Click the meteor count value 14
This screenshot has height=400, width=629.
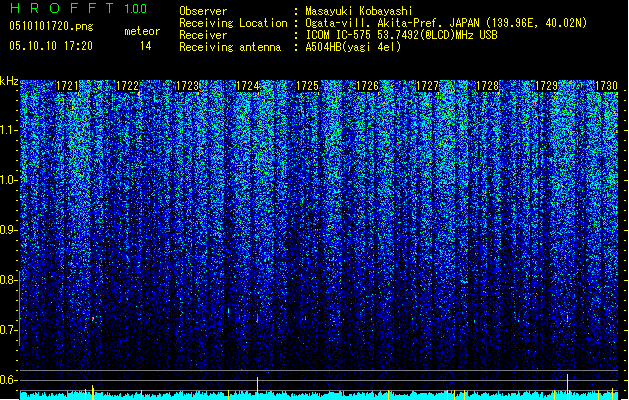click(x=146, y=46)
